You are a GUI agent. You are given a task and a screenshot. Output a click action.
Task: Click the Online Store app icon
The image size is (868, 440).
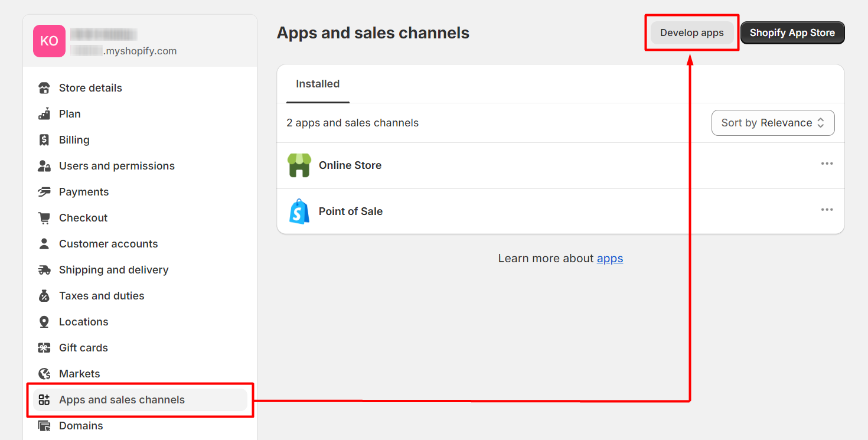coord(299,165)
